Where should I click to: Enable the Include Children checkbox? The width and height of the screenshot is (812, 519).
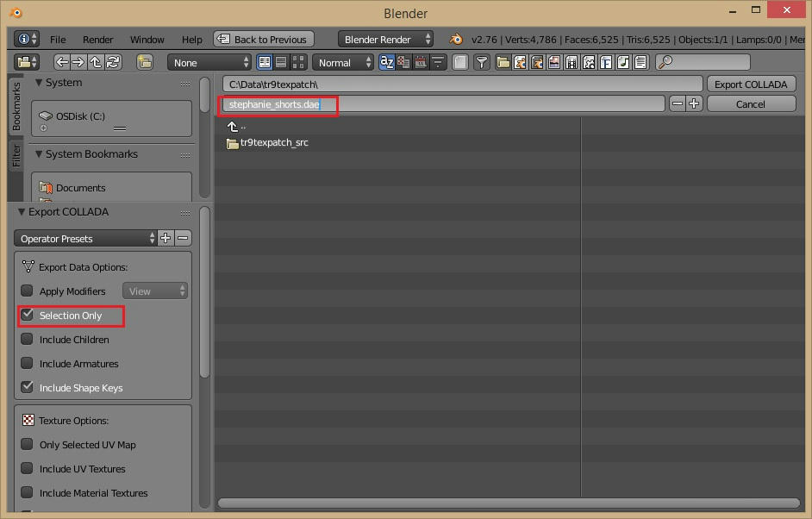pyautogui.click(x=27, y=339)
